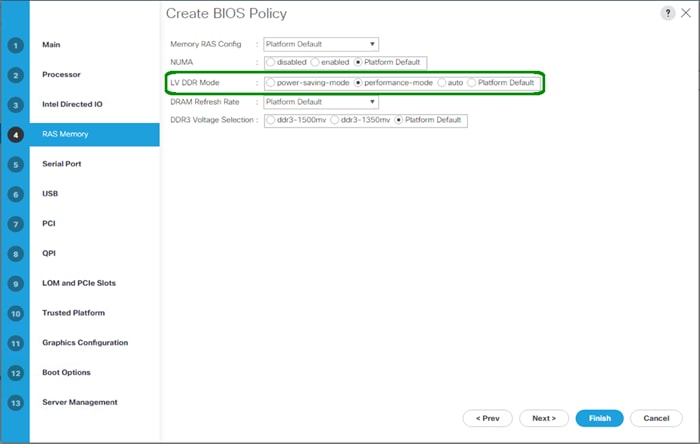Click the step 7 circle icon
The image size is (700, 444).
(x=16, y=224)
